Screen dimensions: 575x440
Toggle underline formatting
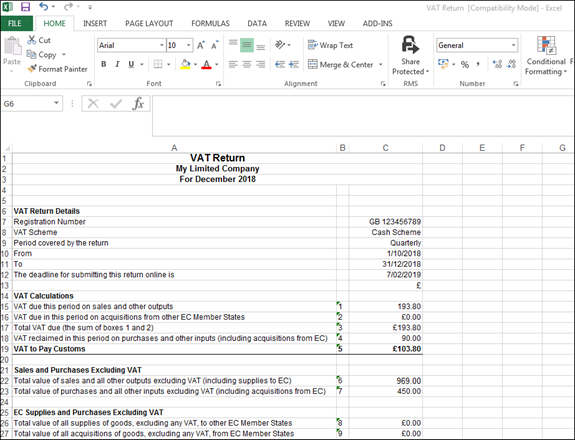[x=131, y=65]
